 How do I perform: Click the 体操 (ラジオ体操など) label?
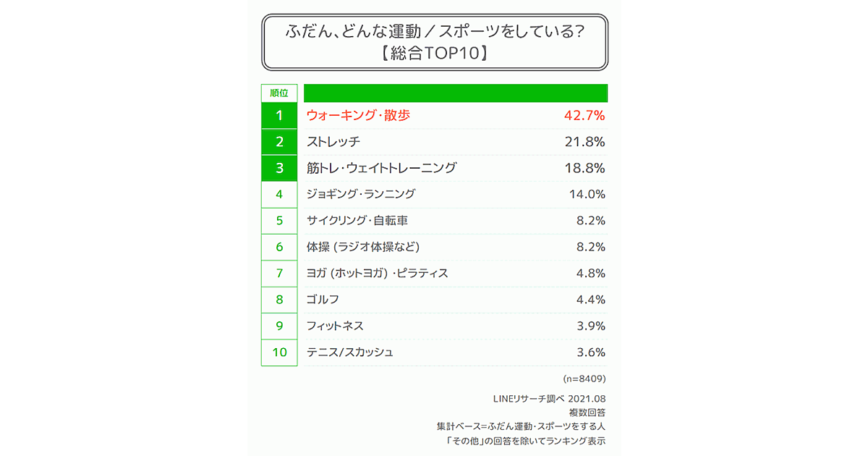tap(363, 247)
